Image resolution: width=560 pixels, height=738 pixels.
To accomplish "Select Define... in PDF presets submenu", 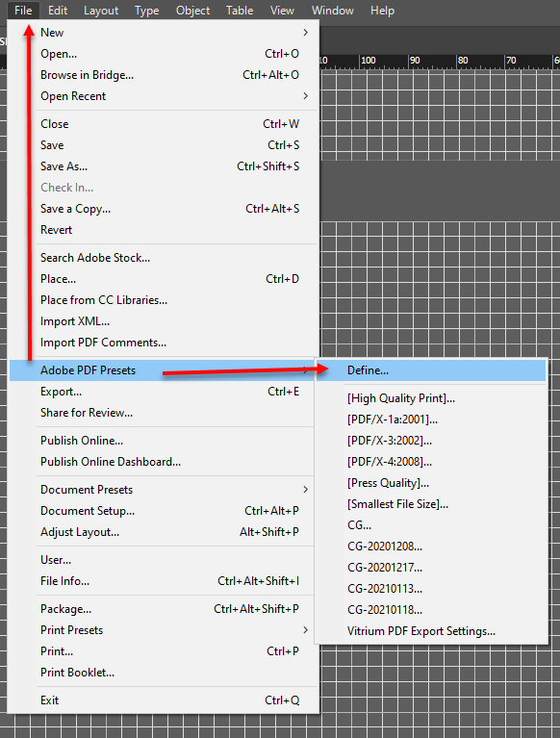I will coord(431,370).
